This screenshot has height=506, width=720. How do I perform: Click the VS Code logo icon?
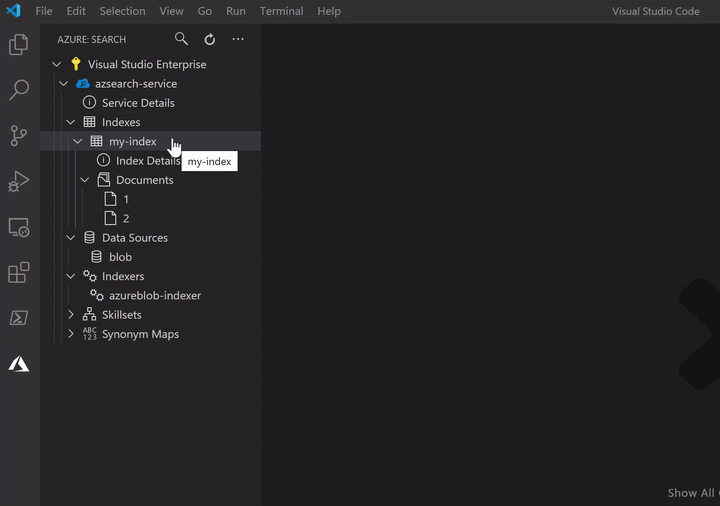coord(13,11)
